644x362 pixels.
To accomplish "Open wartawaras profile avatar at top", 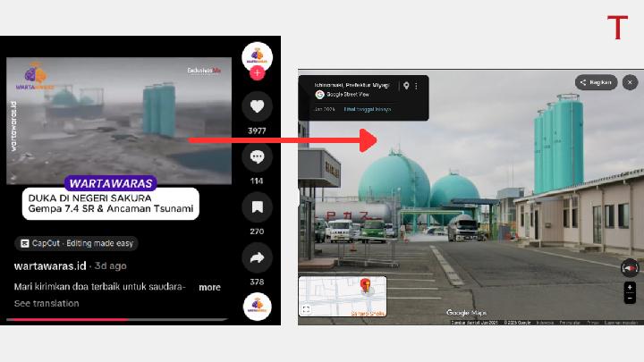I will [x=258, y=54].
